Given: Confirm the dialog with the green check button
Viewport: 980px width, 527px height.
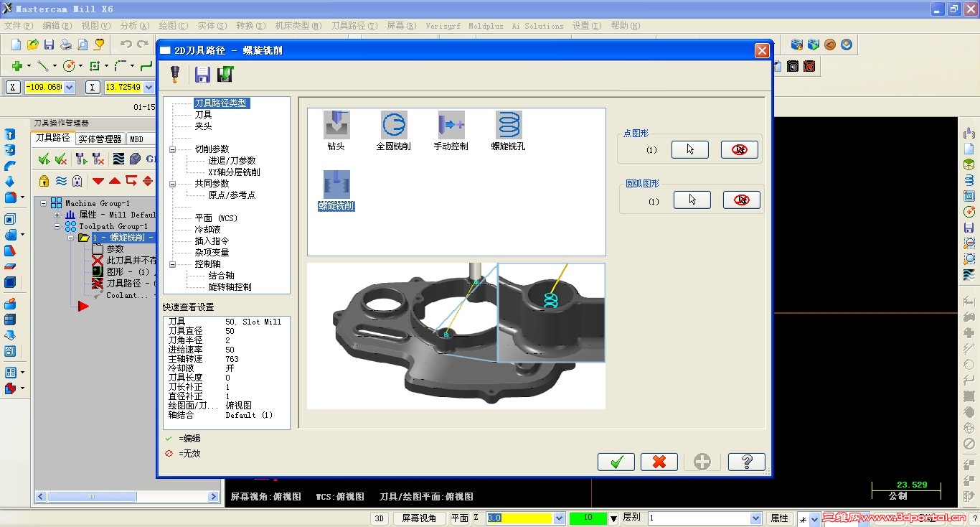Looking at the screenshot, I should tap(616, 462).
